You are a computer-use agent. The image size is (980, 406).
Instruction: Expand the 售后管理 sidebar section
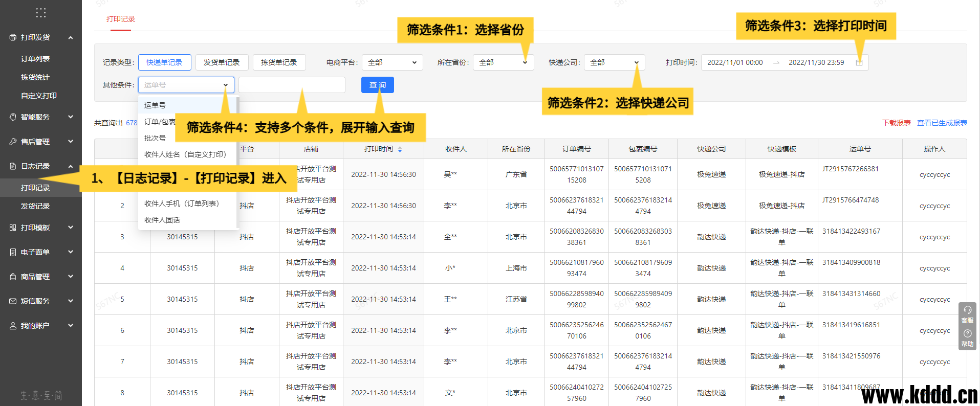(71, 142)
